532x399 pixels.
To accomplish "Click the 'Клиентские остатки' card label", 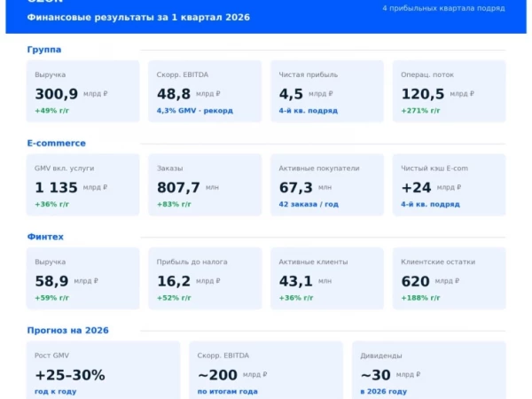I will (438, 262).
